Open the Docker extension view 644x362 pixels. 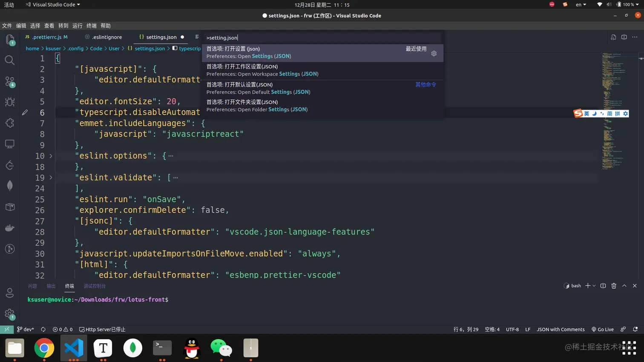point(9,228)
